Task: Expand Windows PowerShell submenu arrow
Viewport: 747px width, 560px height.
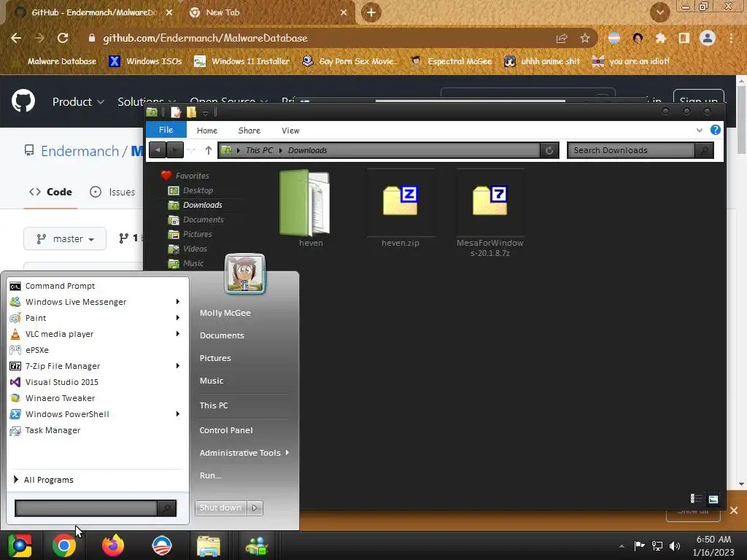Action: coord(178,414)
